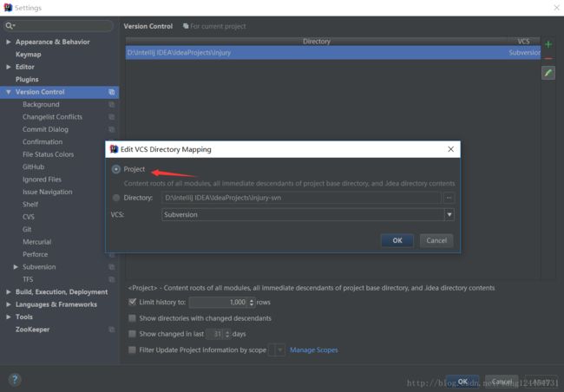Click the Limit history rows value field
The width and height of the screenshot is (564, 392).
(219, 303)
